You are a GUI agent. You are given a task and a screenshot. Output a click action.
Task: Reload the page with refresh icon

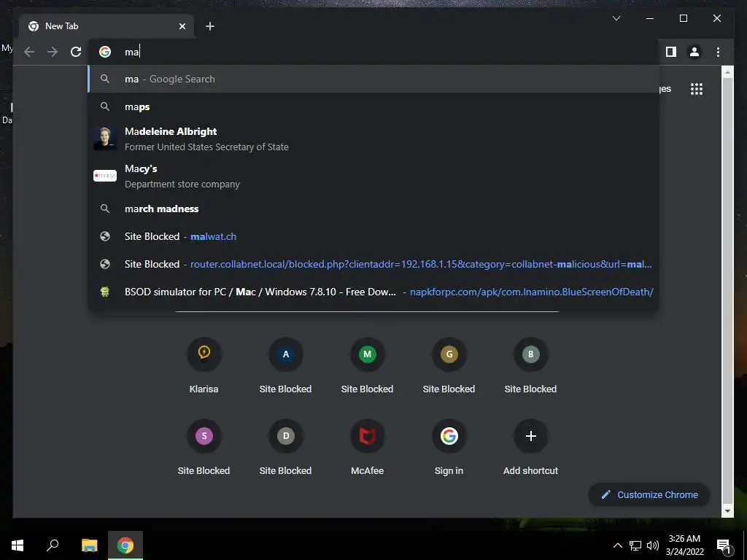(x=76, y=52)
